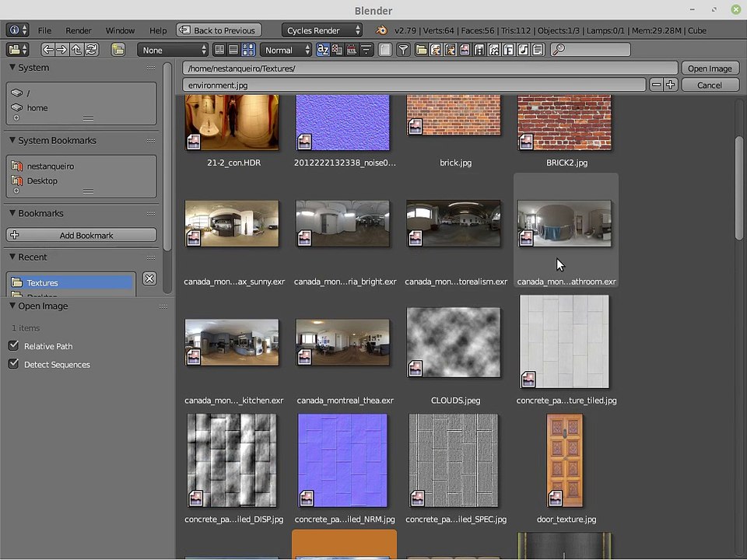Sort files alphabetically
The height and width of the screenshot is (560, 747).
pyautogui.click(x=323, y=50)
